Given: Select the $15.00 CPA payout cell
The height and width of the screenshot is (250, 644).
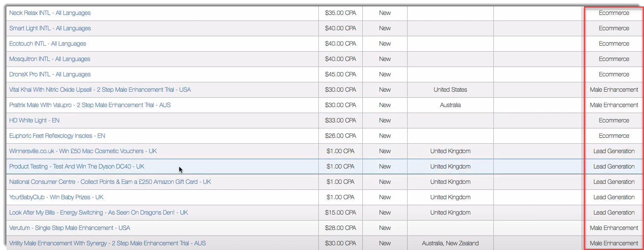Looking at the screenshot, I should click(341, 212).
